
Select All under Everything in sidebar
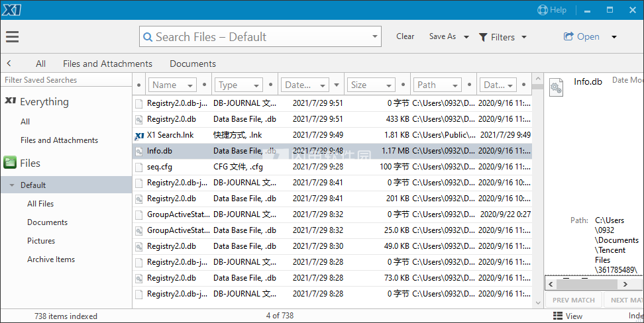pyautogui.click(x=25, y=122)
